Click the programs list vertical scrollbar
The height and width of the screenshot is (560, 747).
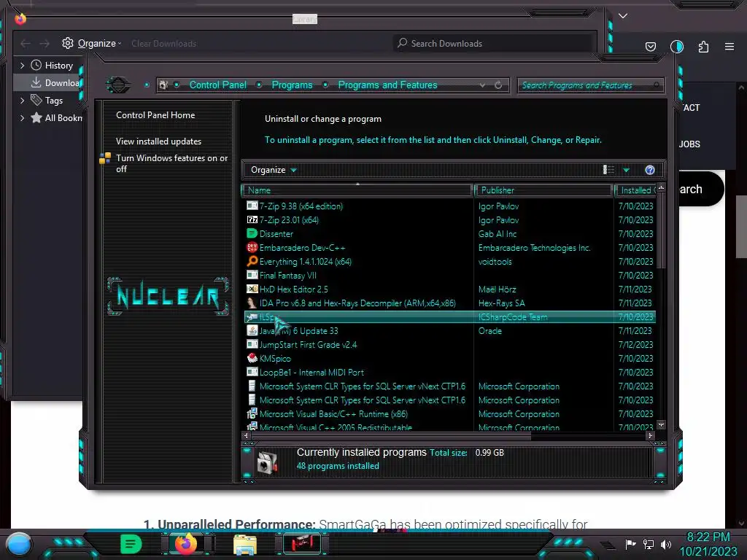pos(661,231)
